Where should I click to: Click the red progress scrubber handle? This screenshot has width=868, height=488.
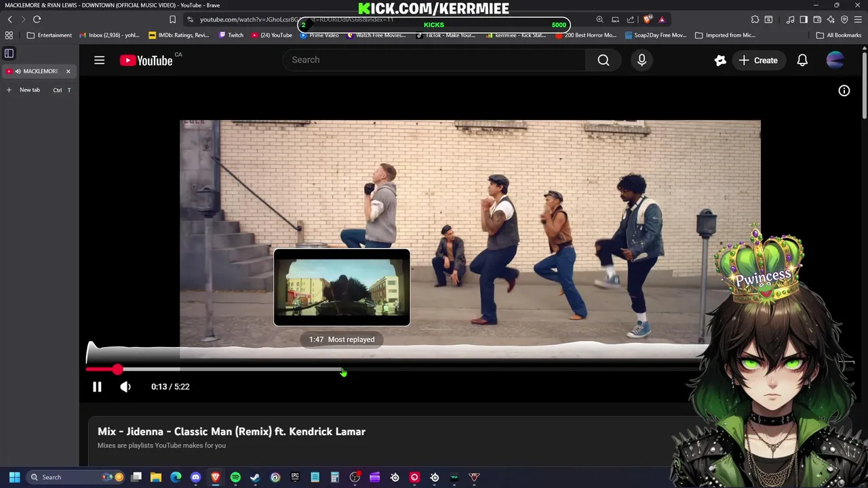pos(118,369)
